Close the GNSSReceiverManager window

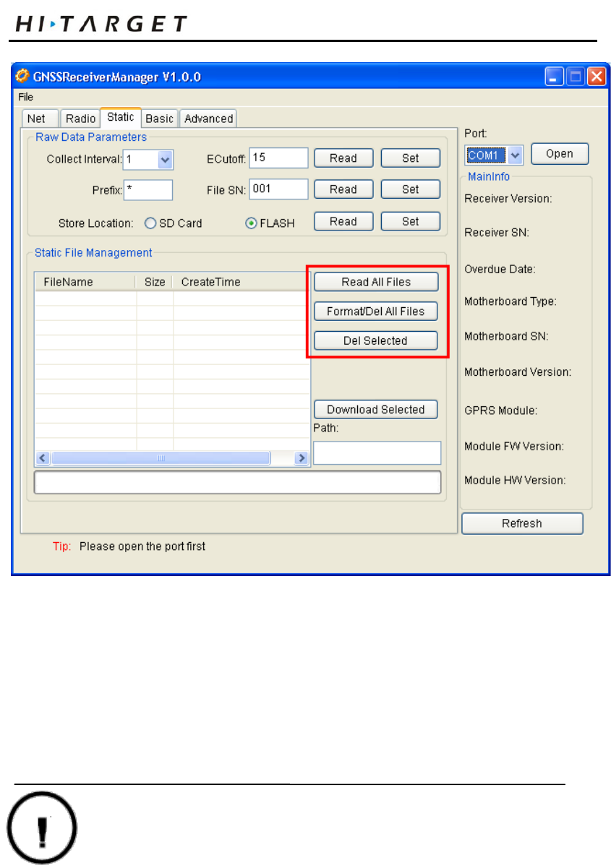597,77
